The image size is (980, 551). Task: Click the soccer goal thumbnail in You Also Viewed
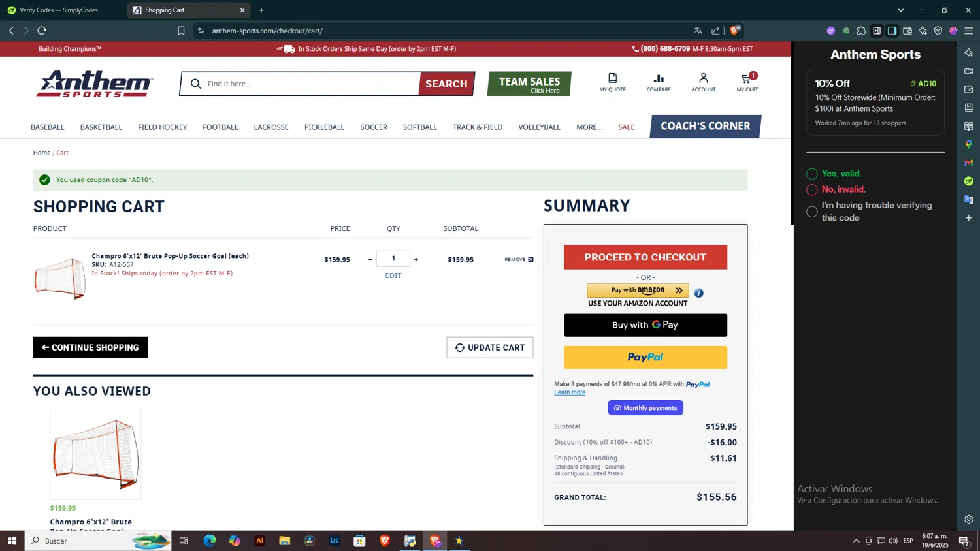[96, 454]
